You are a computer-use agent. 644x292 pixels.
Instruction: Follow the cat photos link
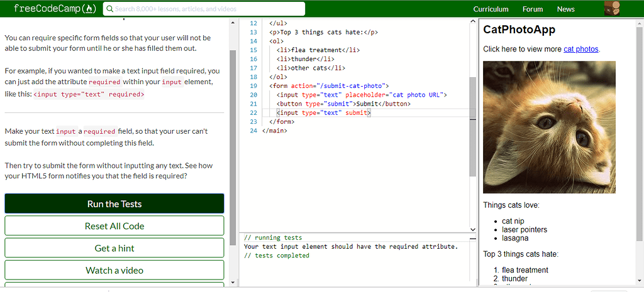pos(580,49)
